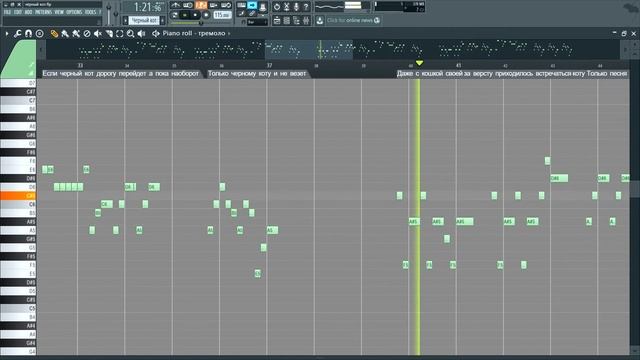This screenshot has width=640, height=360.
Task: Open the target channel selector icon
Action: pos(156,33)
